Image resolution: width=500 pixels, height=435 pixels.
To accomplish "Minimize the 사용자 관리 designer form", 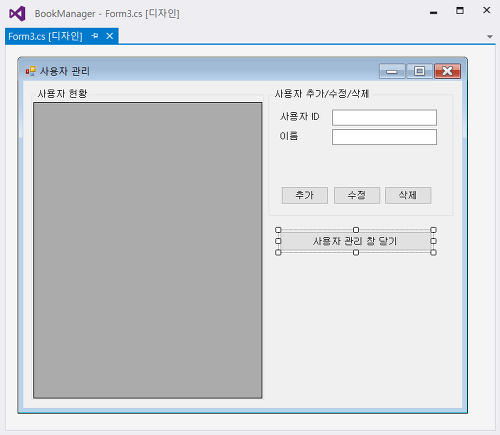I will pyautogui.click(x=392, y=71).
